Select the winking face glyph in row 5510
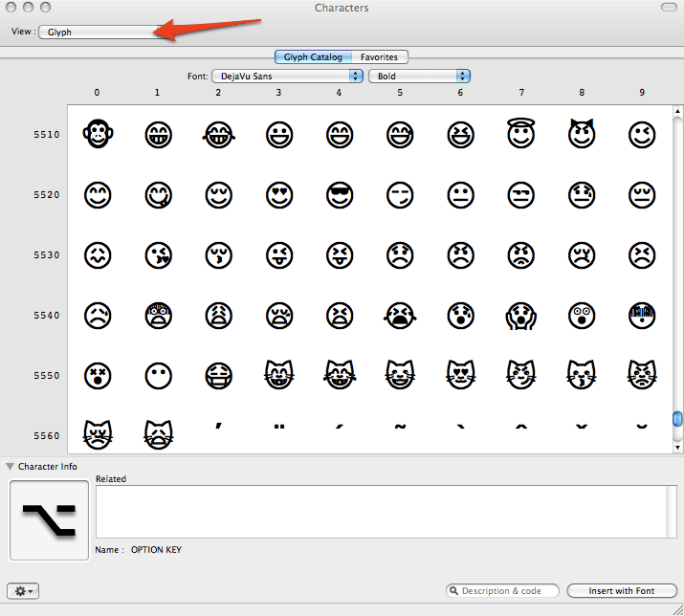684x616 pixels. pos(642,135)
